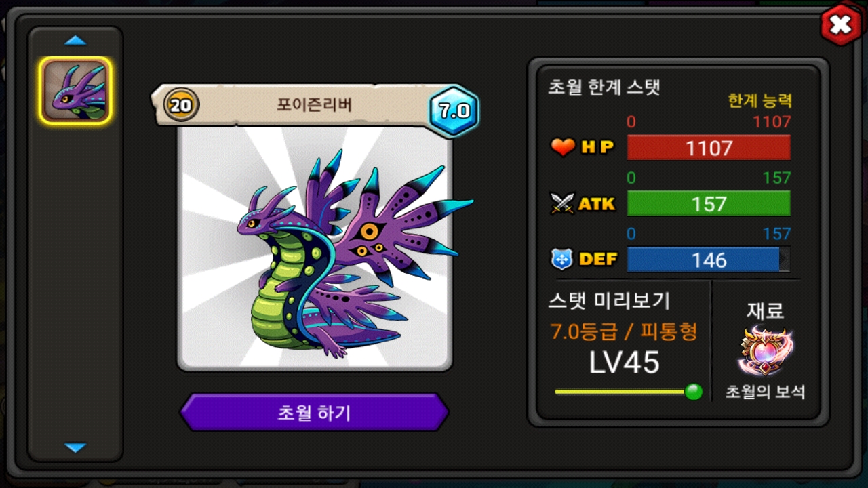Click the crossed swords ATK icon
This screenshot has height=488, width=868.
pos(563,203)
